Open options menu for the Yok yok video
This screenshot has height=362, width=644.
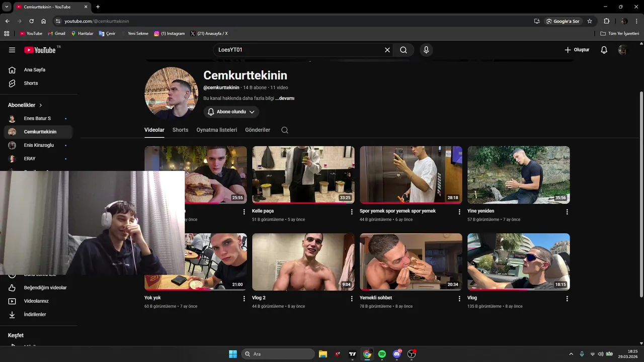pos(244,298)
